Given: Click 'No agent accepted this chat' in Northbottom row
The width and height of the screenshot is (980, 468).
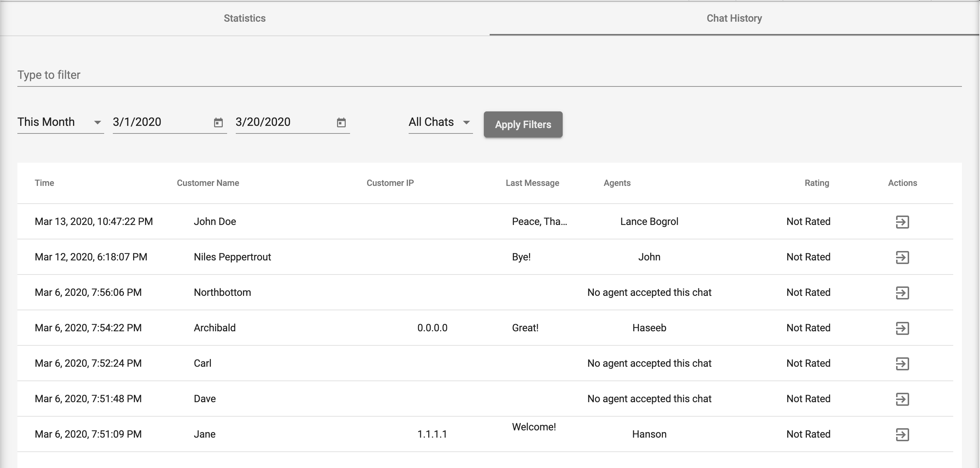Looking at the screenshot, I should pyautogui.click(x=649, y=292).
